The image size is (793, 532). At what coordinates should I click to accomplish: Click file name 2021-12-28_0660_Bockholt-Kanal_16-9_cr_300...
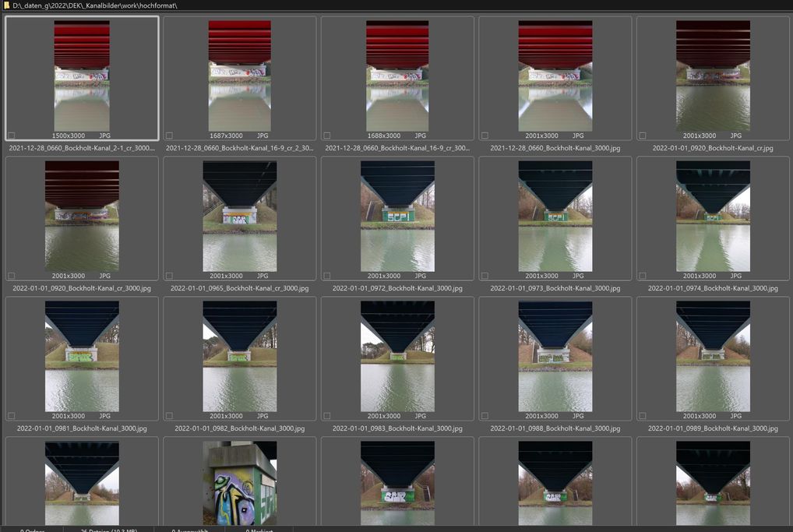(x=397, y=148)
